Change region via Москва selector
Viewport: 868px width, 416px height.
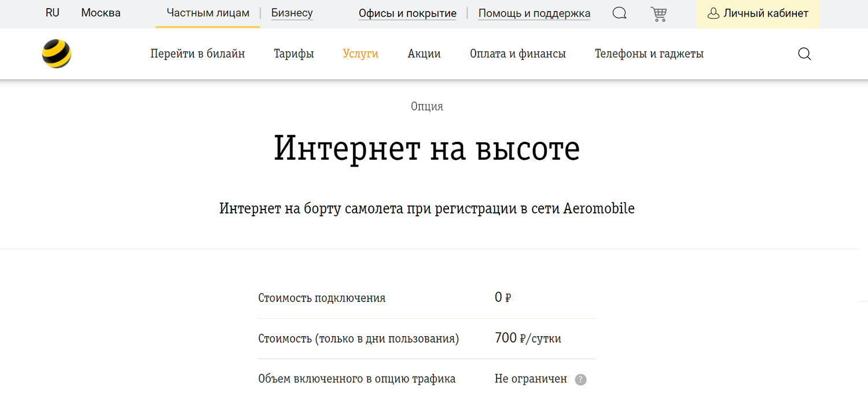coord(101,13)
